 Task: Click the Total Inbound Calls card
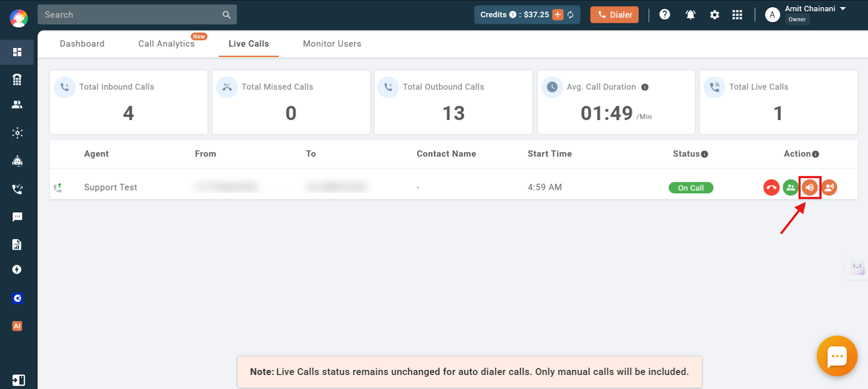(x=129, y=102)
